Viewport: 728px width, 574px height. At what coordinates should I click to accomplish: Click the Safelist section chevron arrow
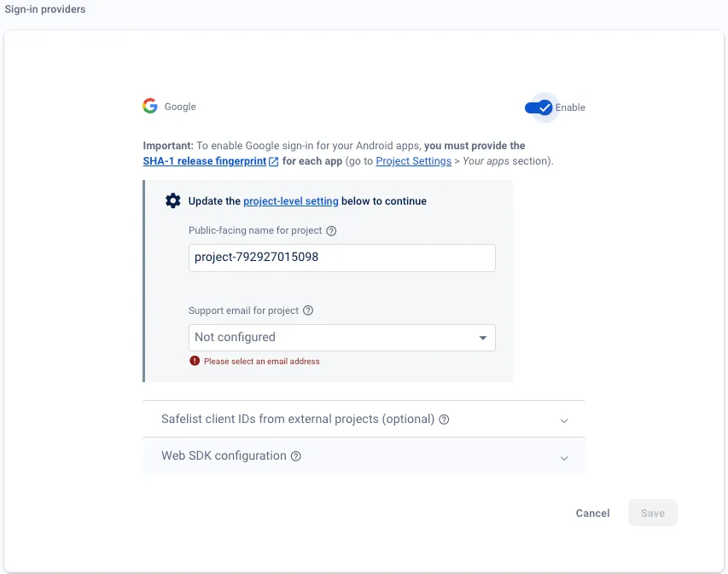564,420
